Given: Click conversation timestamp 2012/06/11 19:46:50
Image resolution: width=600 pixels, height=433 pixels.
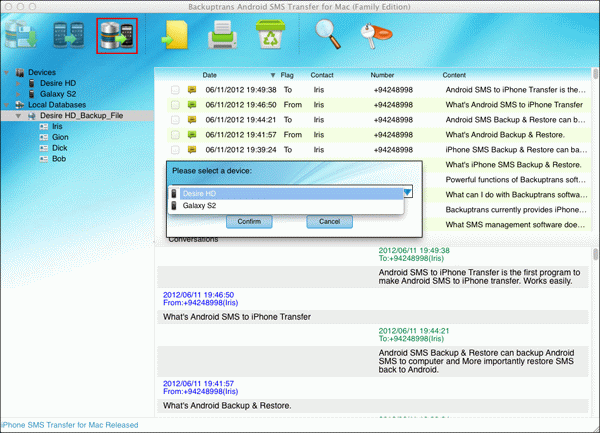Looking at the screenshot, I should (198, 295).
